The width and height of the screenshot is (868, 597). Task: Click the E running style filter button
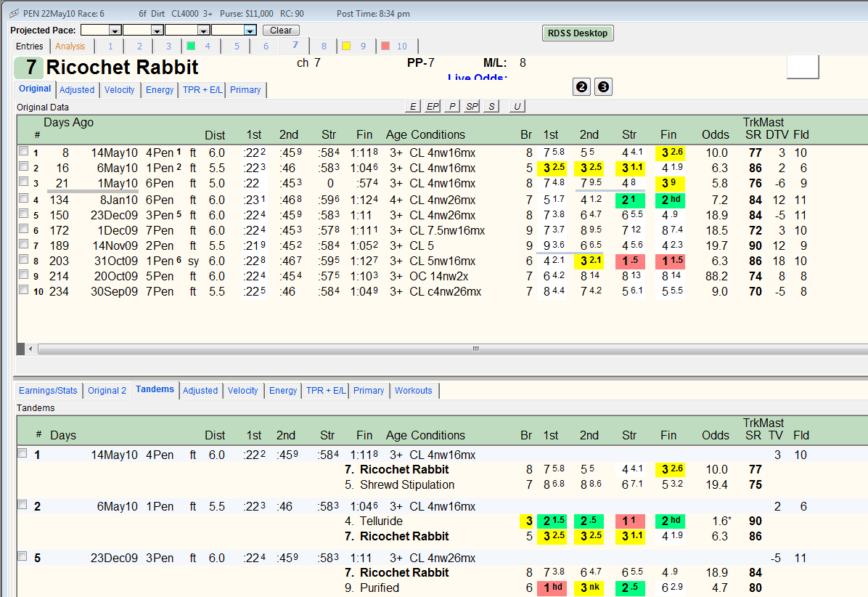412,106
